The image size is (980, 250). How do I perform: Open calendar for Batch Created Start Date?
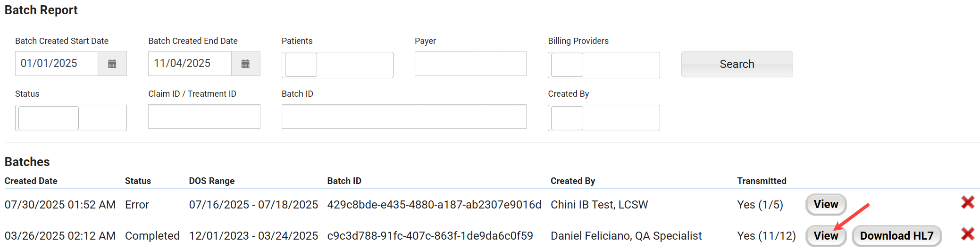tap(112, 64)
